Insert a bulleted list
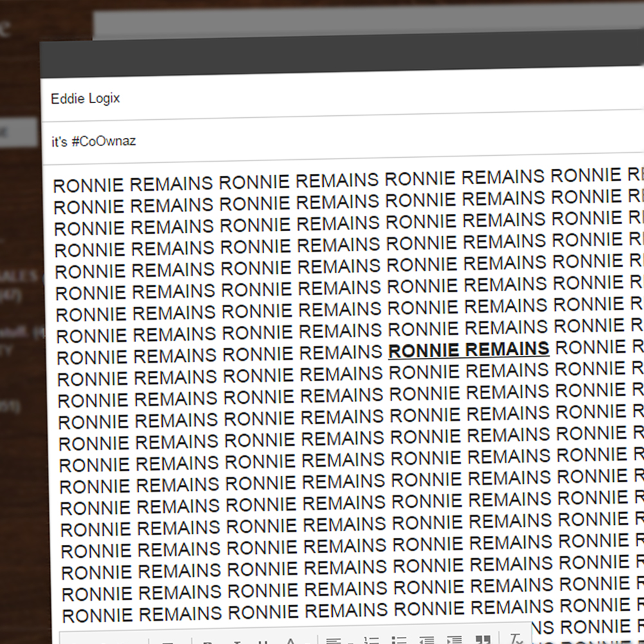 click(399, 641)
